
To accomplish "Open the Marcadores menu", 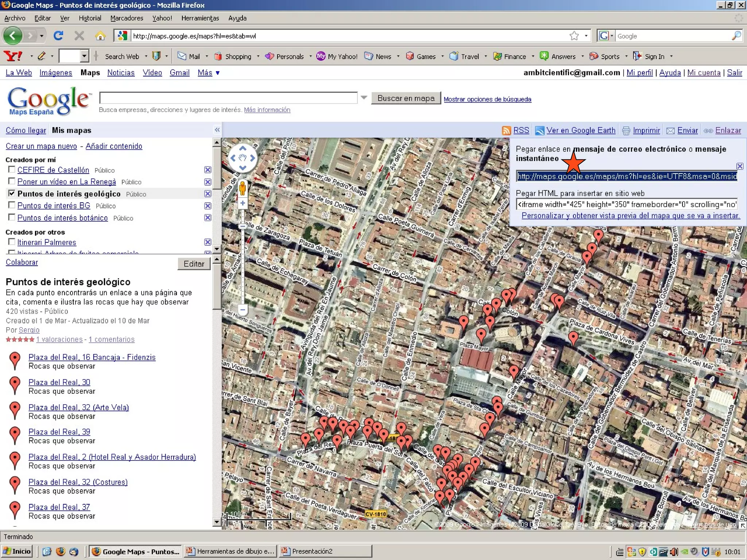I will 127,18.
